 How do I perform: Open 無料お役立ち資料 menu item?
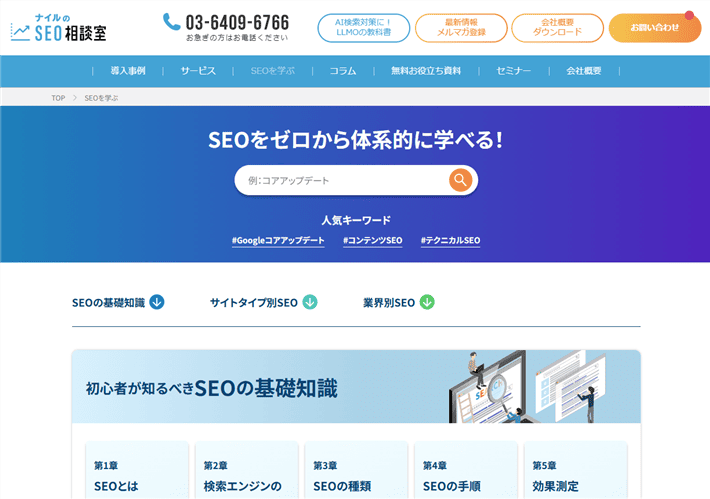426,71
